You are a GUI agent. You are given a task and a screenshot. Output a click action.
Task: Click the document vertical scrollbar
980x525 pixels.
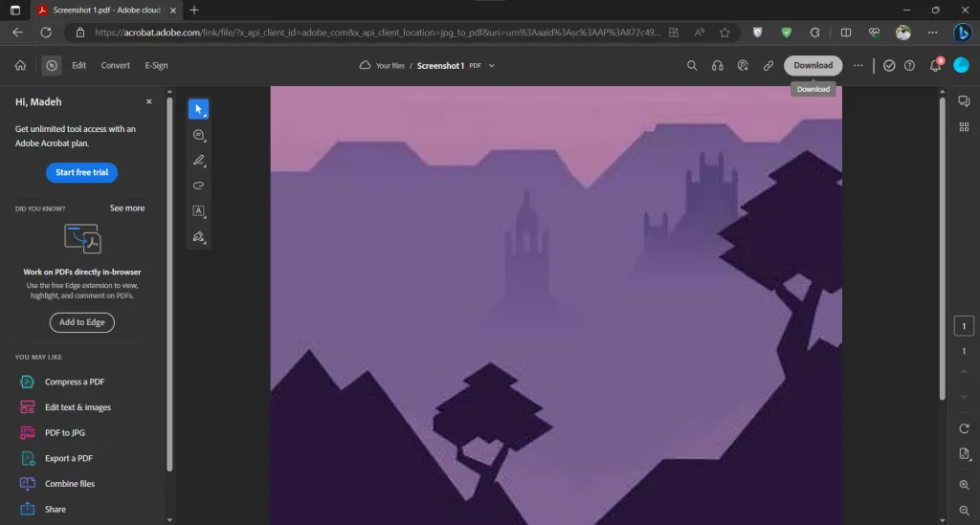click(x=943, y=248)
